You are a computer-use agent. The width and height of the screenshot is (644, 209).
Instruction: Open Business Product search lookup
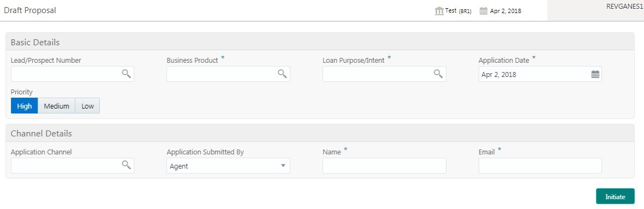pyautogui.click(x=282, y=74)
